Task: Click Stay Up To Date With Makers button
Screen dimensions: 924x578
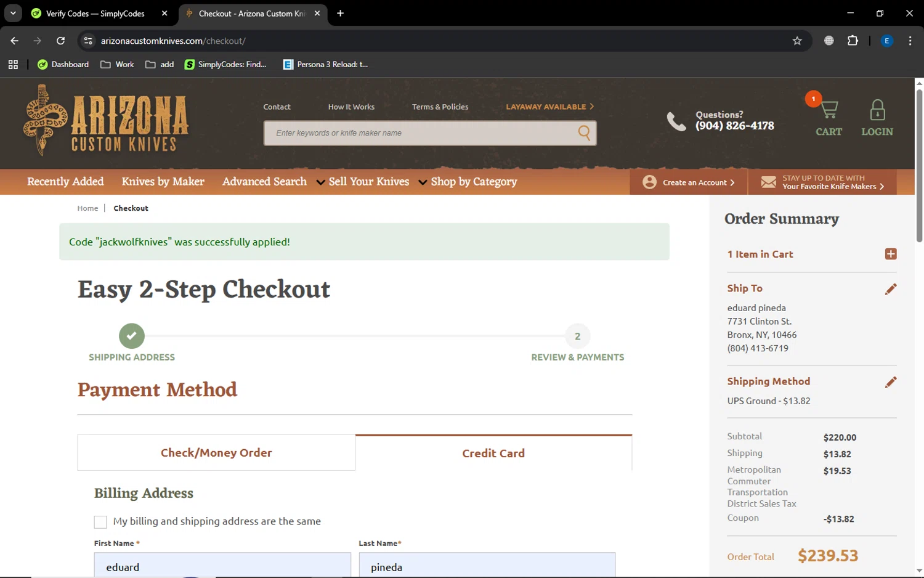Action: coord(822,182)
